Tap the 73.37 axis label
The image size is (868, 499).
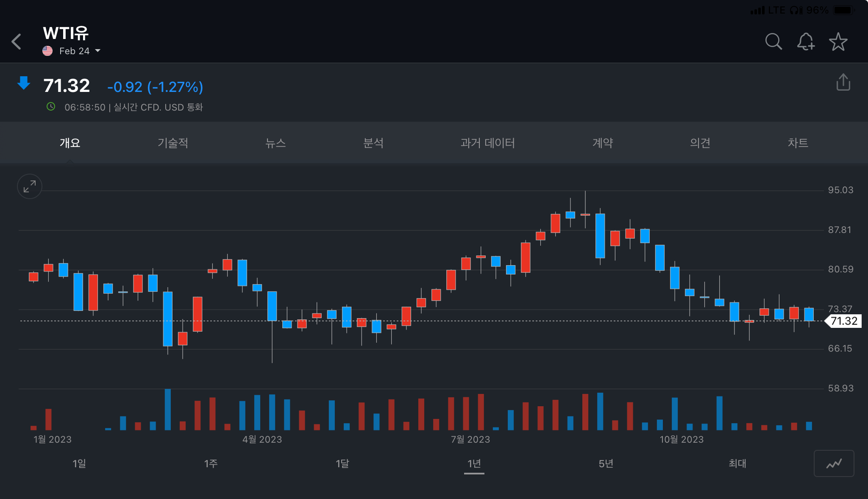[x=840, y=309]
